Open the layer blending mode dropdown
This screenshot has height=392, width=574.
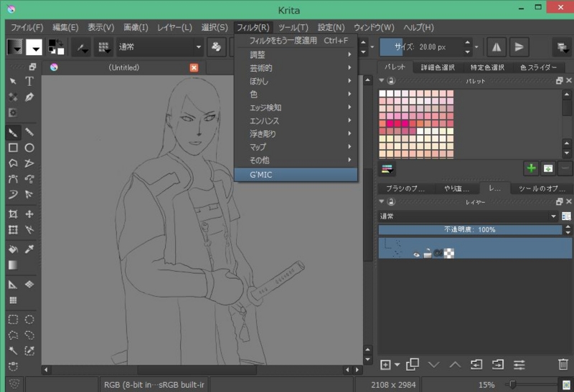[x=468, y=216]
